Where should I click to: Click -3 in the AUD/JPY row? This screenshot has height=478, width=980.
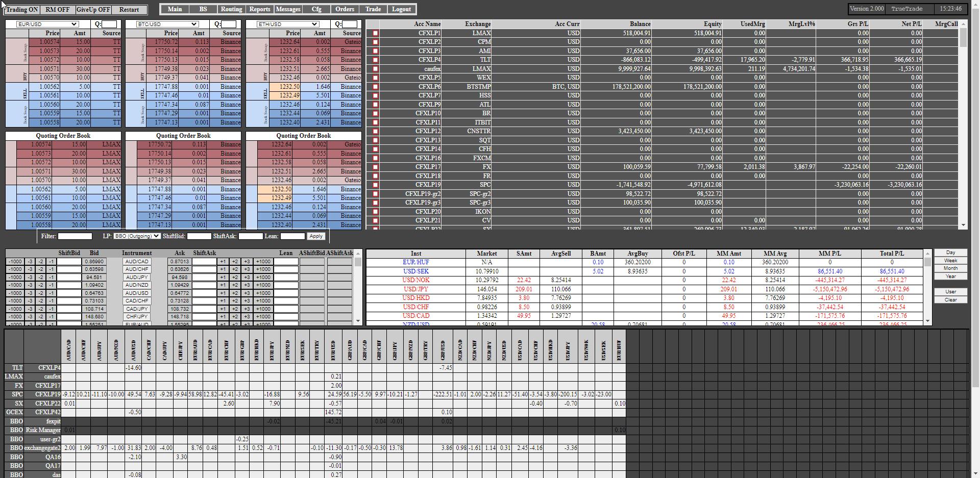(x=31, y=278)
